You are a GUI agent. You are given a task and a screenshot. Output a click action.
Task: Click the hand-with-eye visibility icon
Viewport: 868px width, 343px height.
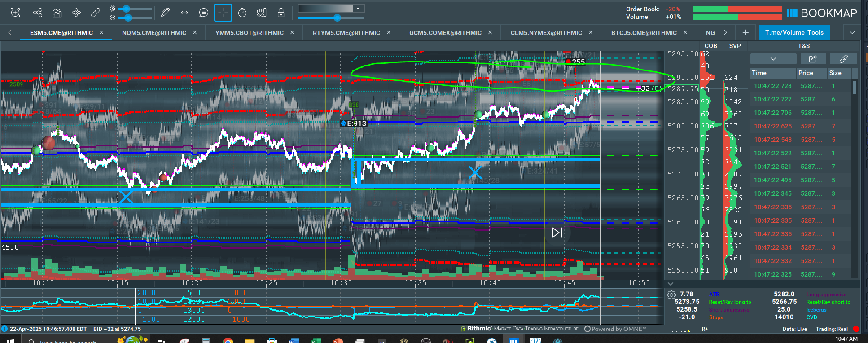click(262, 13)
